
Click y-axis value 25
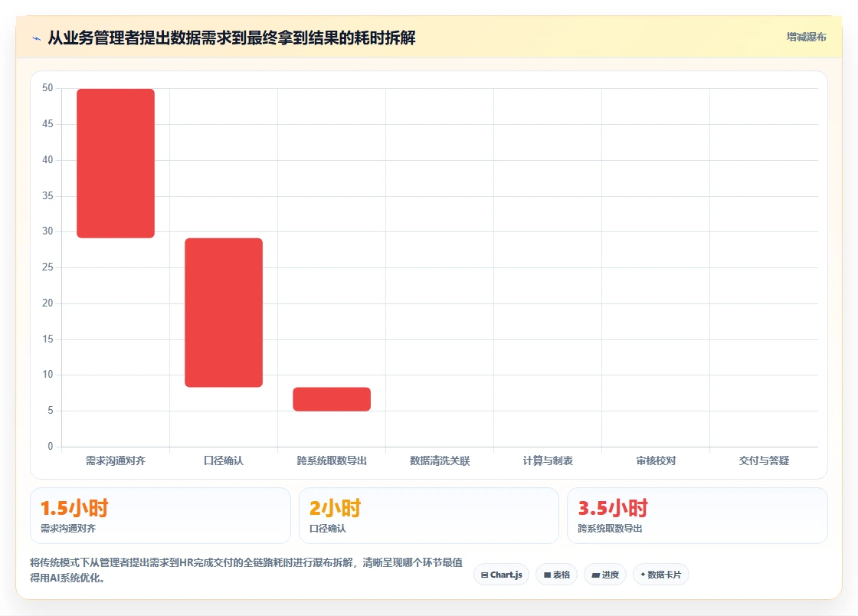click(x=47, y=267)
